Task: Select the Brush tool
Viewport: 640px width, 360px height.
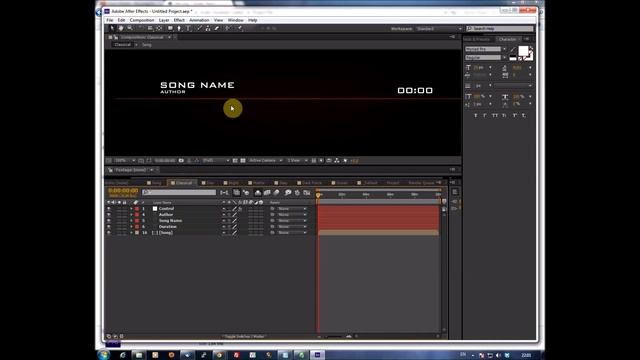Action: 199,28
